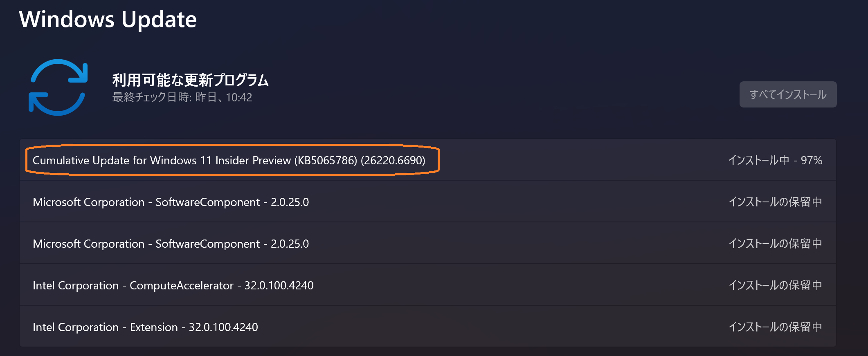
Task: Click the Intel Extension row's インストールの保留中 status
Action: [775, 327]
